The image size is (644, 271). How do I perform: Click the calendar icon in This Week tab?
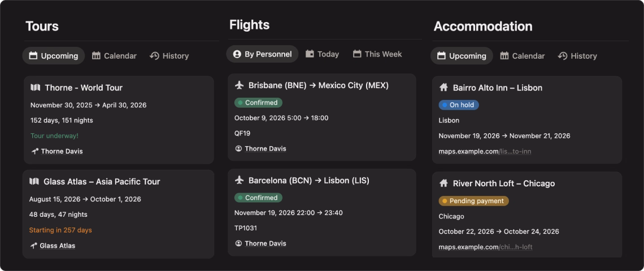click(x=358, y=54)
